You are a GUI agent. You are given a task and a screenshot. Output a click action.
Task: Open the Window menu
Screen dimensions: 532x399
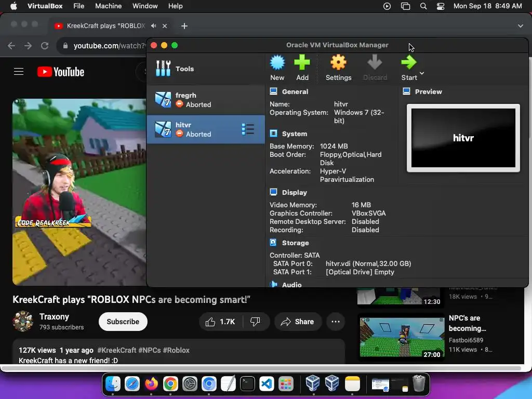click(145, 6)
